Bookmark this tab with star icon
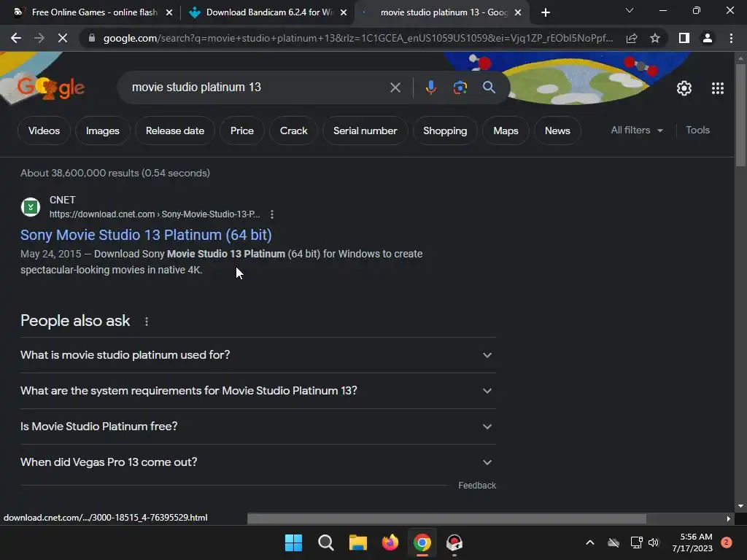The image size is (747, 560). [x=655, y=38]
